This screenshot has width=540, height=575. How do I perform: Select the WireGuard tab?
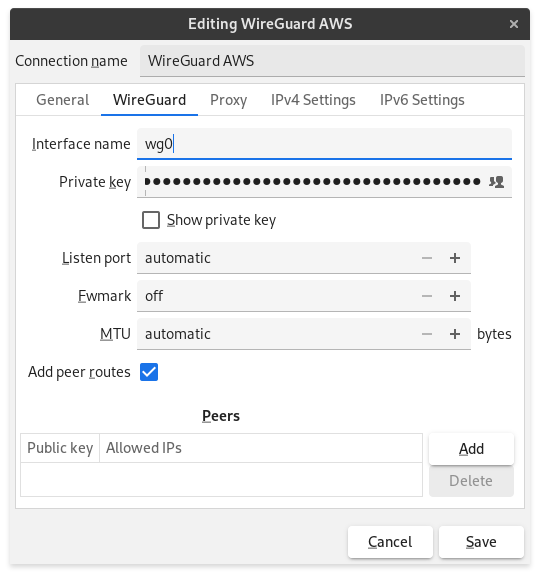click(x=150, y=100)
